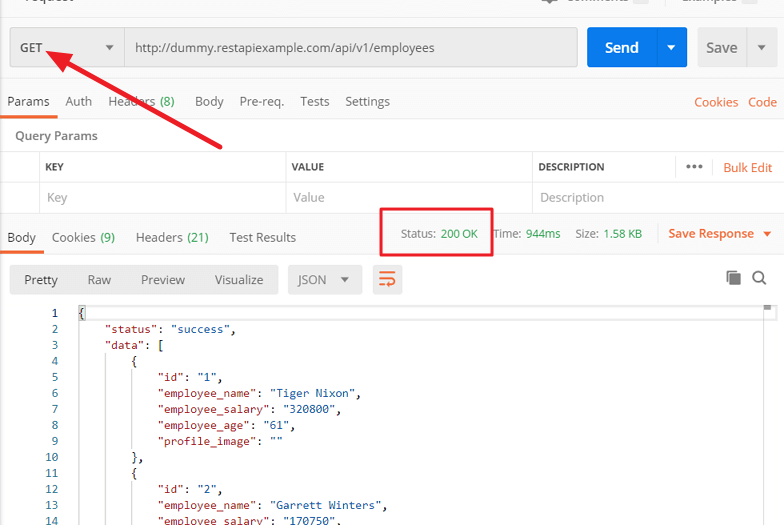Select the Visualize view
The height and width of the screenshot is (525, 784).
[x=239, y=280]
